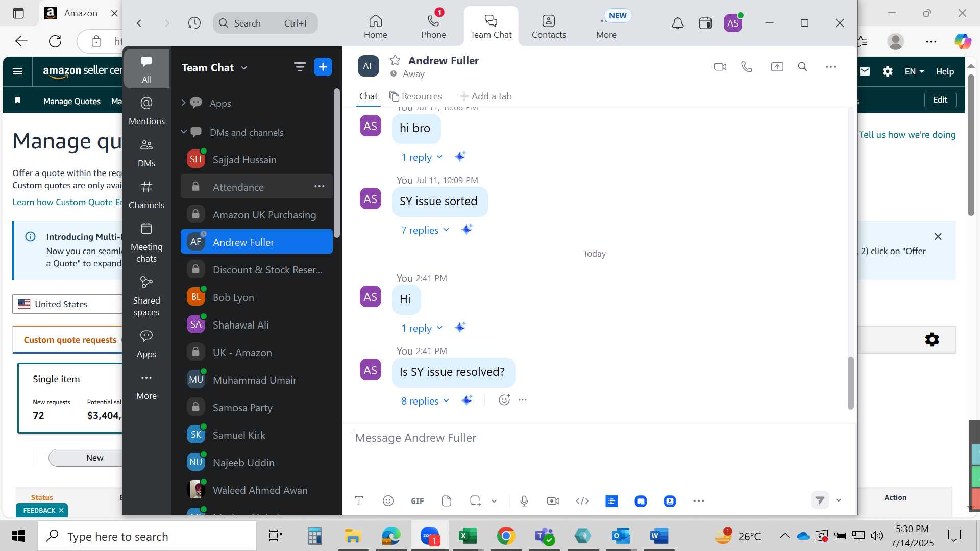Open Meeting chats in sidebar

point(146,242)
